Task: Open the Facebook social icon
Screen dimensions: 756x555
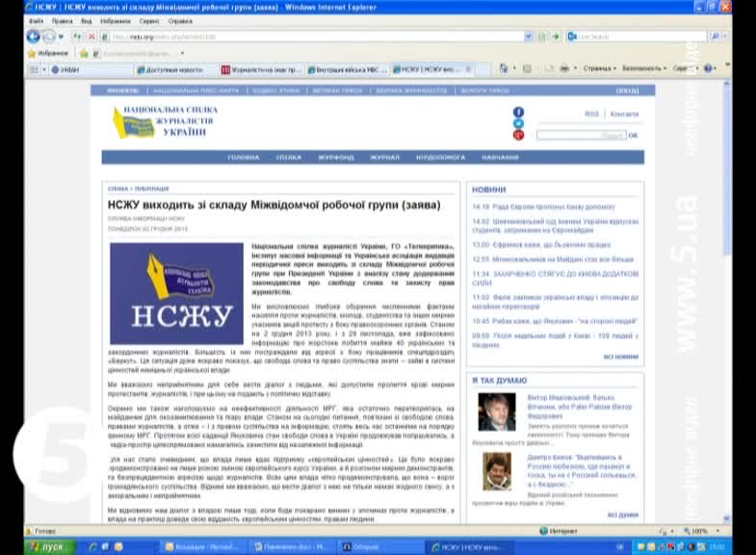Action: click(518, 113)
